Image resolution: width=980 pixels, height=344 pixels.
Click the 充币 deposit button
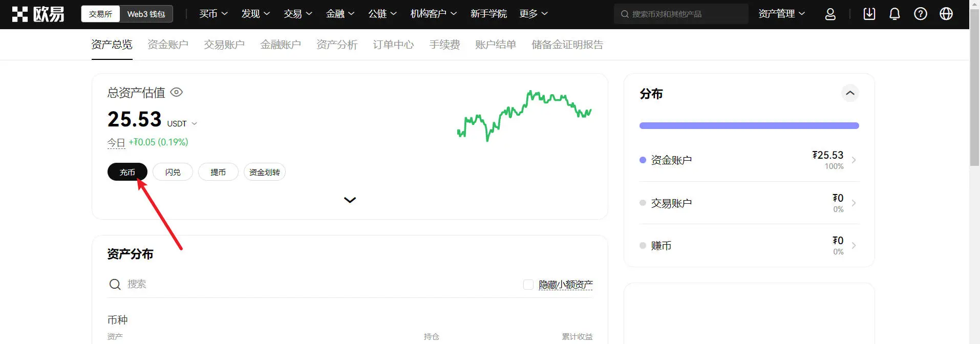(x=127, y=172)
